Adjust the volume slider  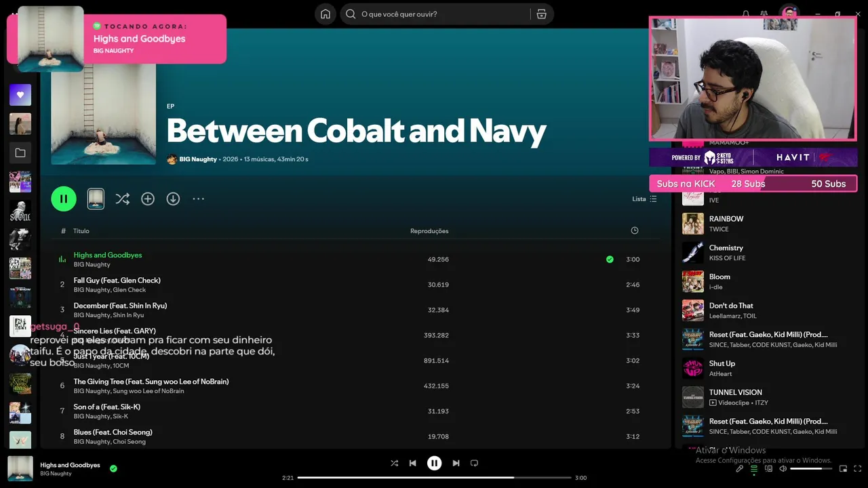pyautogui.click(x=811, y=468)
